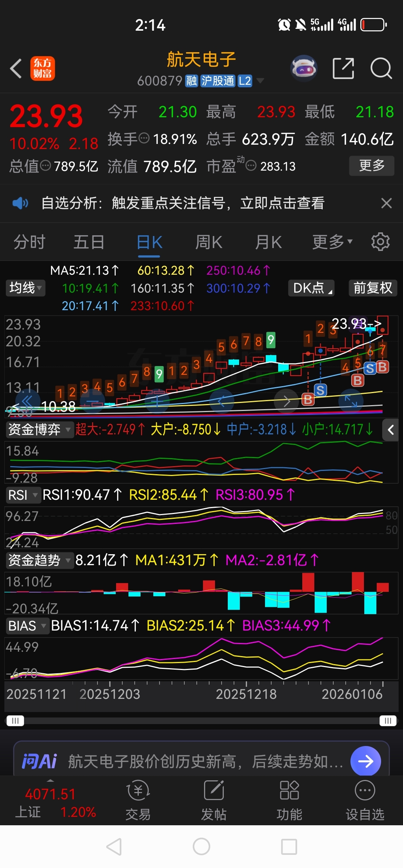Screen dimensions: 403x868
Task: Tap the 自选分析 signal banner text
Action: coord(183,203)
